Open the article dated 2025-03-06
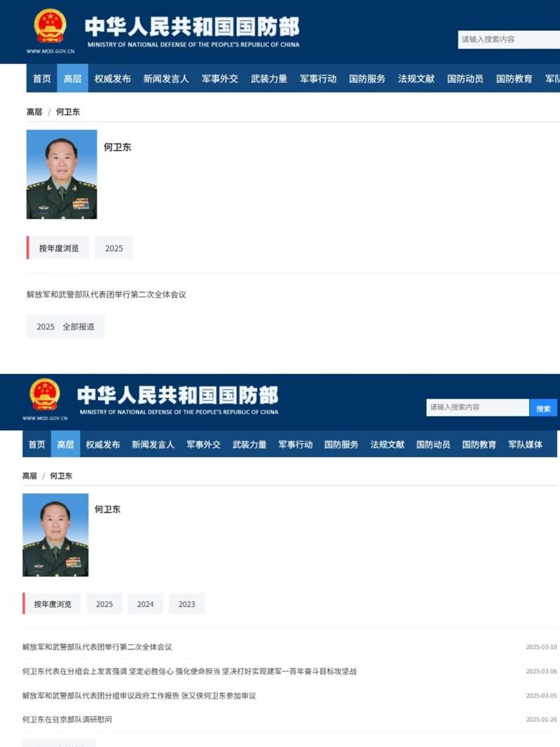 point(189,671)
